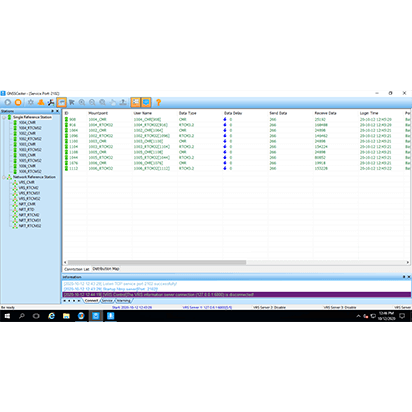This screenshot has height=412, width=412.
Task: Toggle the information panel monitor icon
Action: [146, 102]
